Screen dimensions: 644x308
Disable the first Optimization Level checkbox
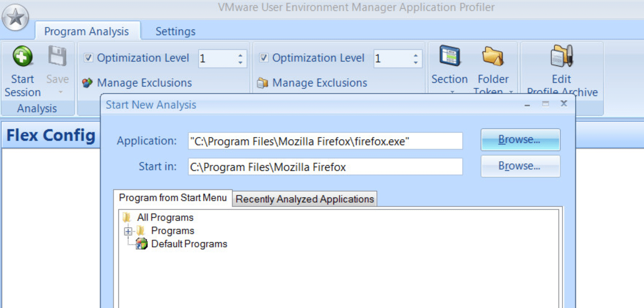pyautogui.click(x=88, y=58)
